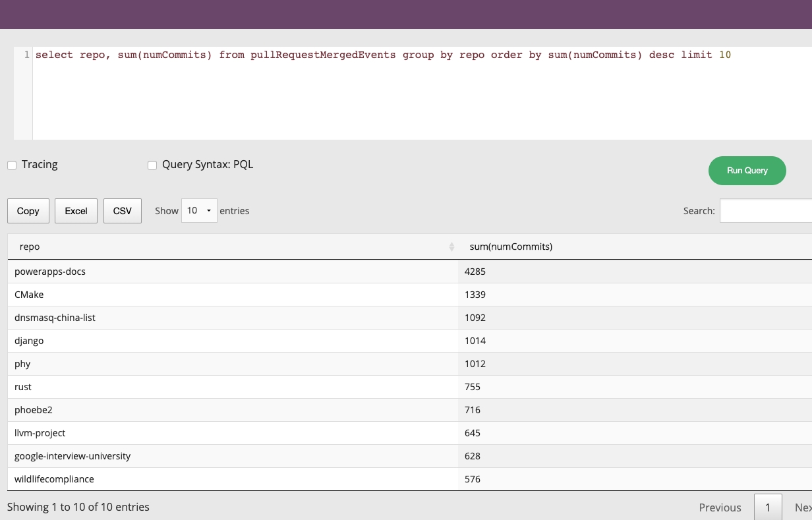Download results with CSV button
The image size is (812, 520).
[x=123, y=211]
